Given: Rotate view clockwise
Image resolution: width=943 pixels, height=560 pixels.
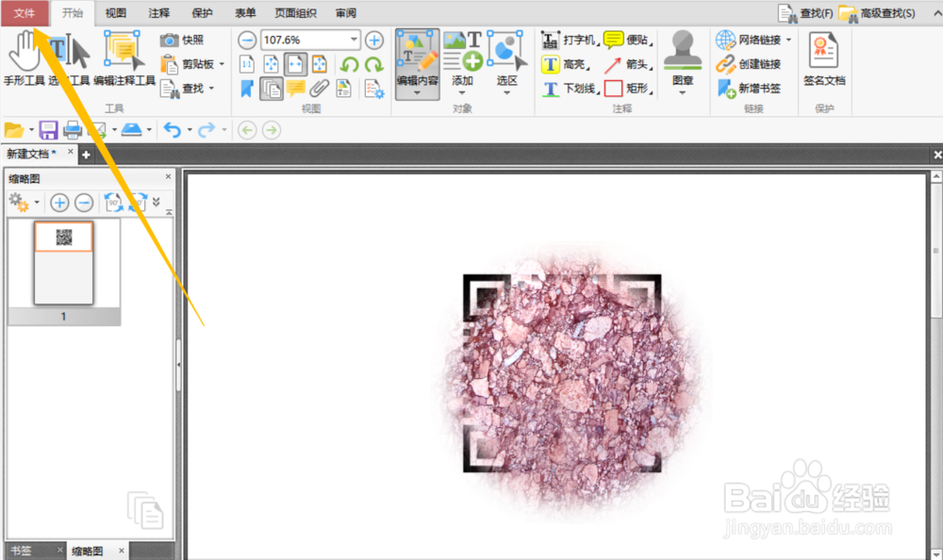Looking at the screenshot, I should [374, 64].
